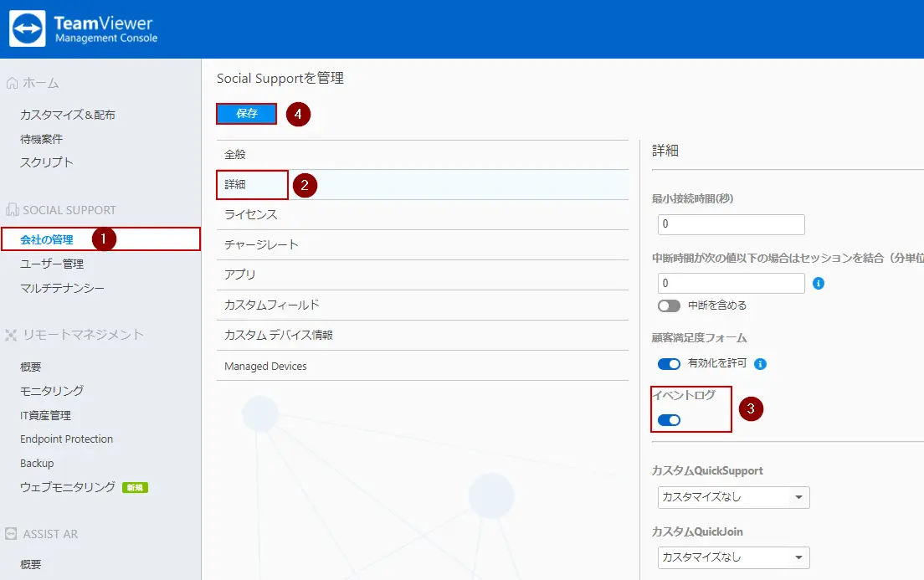924x580 pixels.
Task: Click the 最小接続時間(秒) label
Action: tap(692, 198)
